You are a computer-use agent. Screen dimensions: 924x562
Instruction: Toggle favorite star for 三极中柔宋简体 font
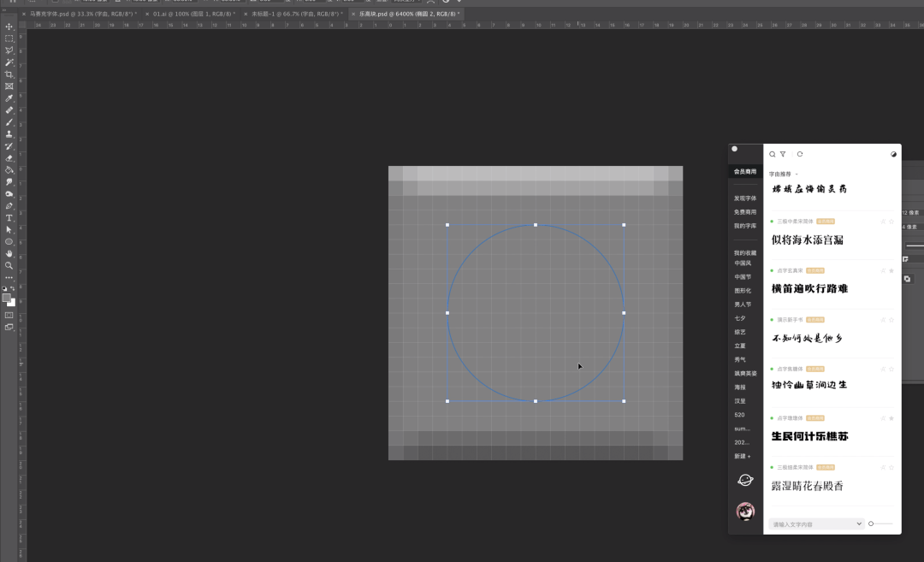pos(891,222)
